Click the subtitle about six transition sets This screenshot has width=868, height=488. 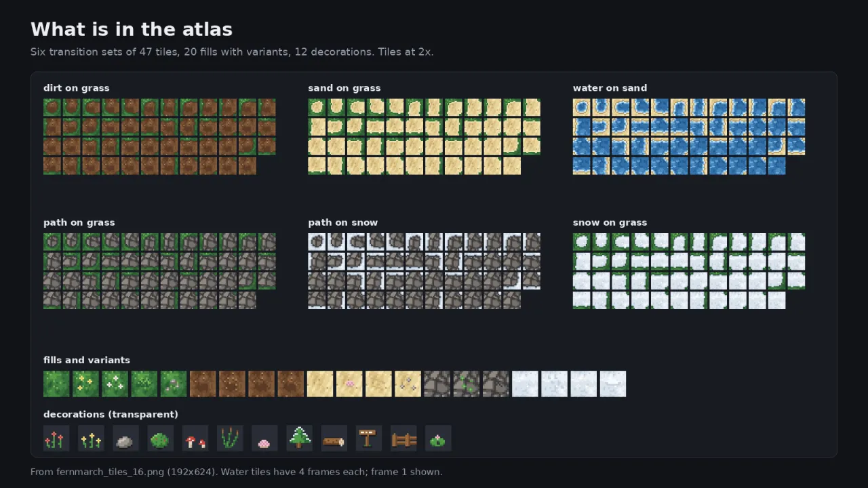232,52
